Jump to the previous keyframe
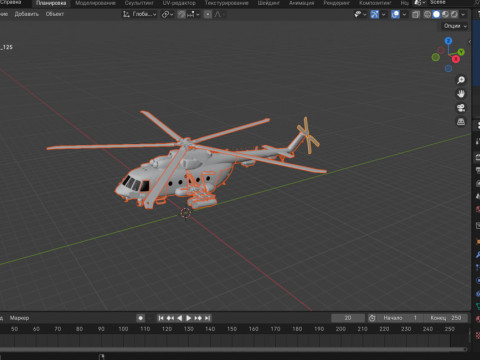480x360 pixels. point(170,318)
